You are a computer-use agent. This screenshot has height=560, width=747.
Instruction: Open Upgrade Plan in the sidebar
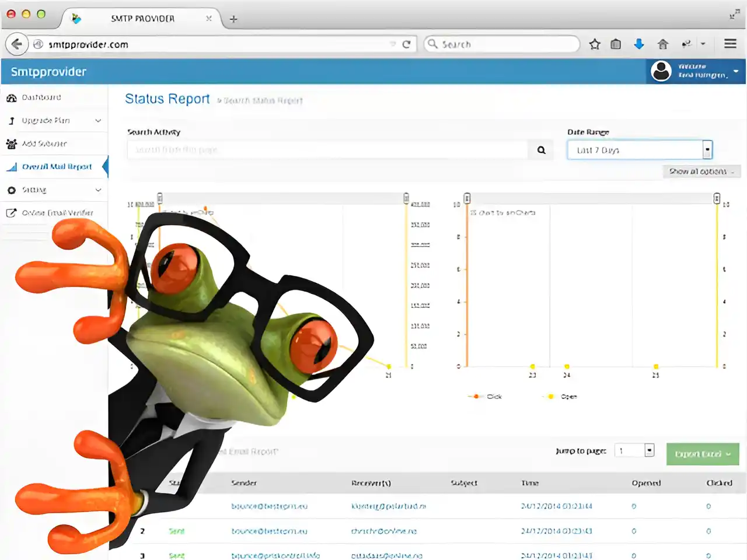click(46, 121)
